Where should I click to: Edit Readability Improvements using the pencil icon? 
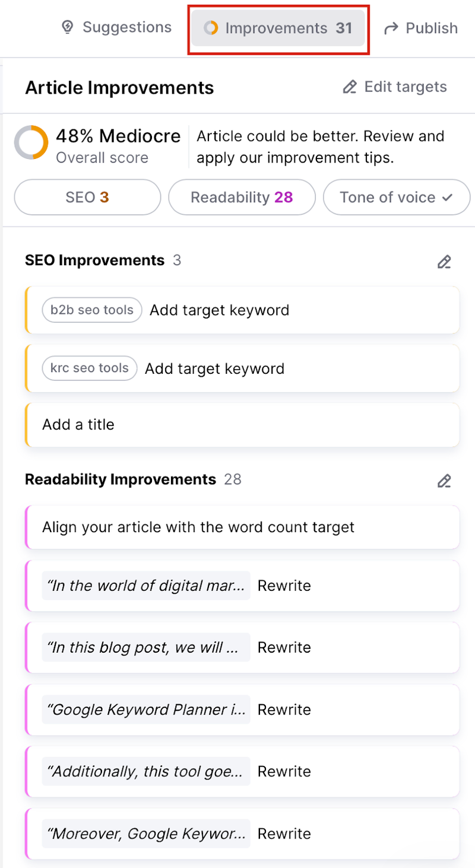click(x=444, y=481)
